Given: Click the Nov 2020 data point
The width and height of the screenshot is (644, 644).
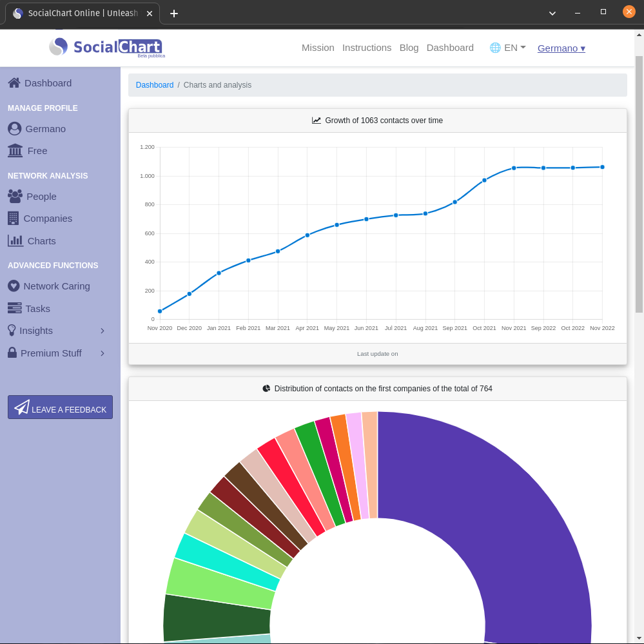Looking at the screenshot, I should tap(160, 311).
